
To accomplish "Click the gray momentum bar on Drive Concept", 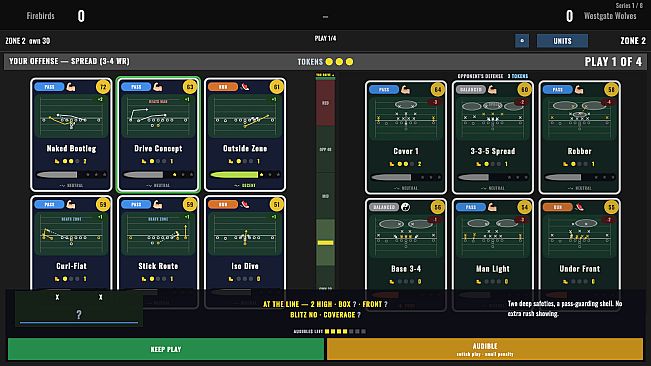I will pyautogui.click(x=143, y=175).
